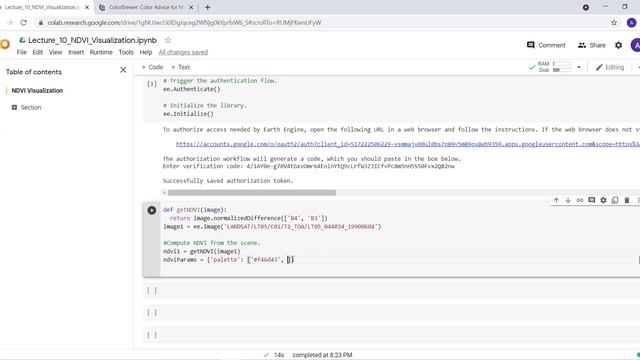
Task: Click the execution status 'completed at 8:23 PM'
Action: (x=322, y=355)
